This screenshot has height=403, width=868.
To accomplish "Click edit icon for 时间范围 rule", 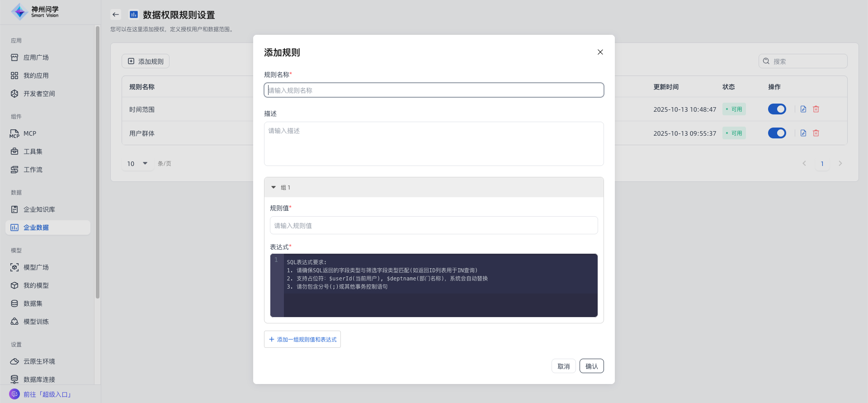I will click(x=803, y=109).
